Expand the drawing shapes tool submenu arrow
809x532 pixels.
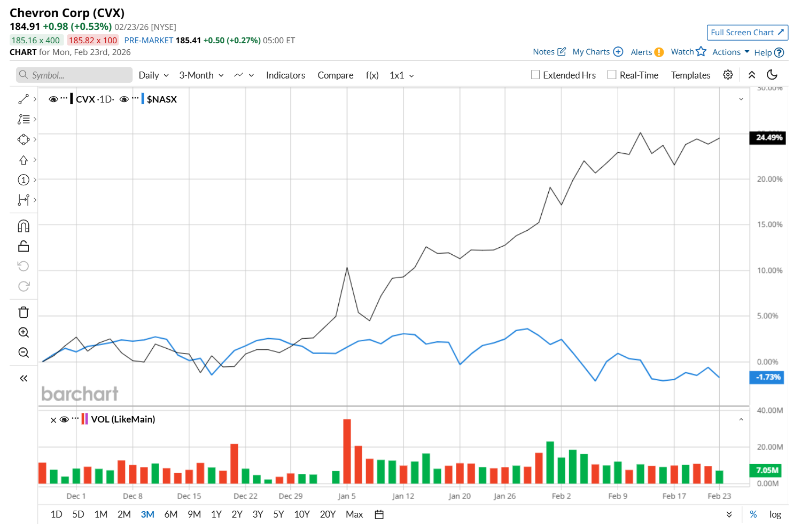click(x=35, y=139)
